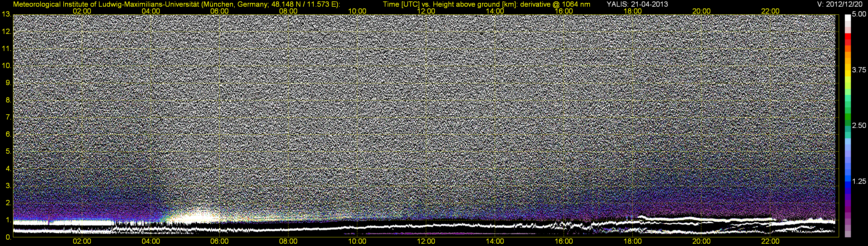Click 18:00 on the top time axis

[x=632, y=11]
